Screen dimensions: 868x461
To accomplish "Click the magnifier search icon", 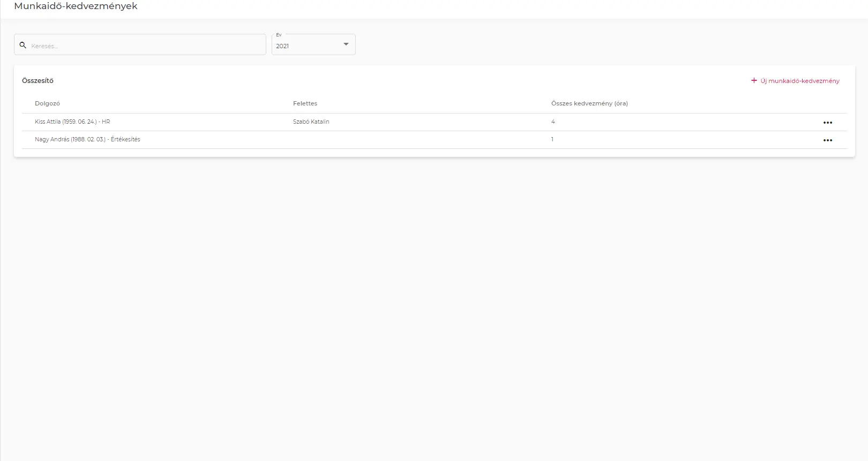I will click(23, 46).
